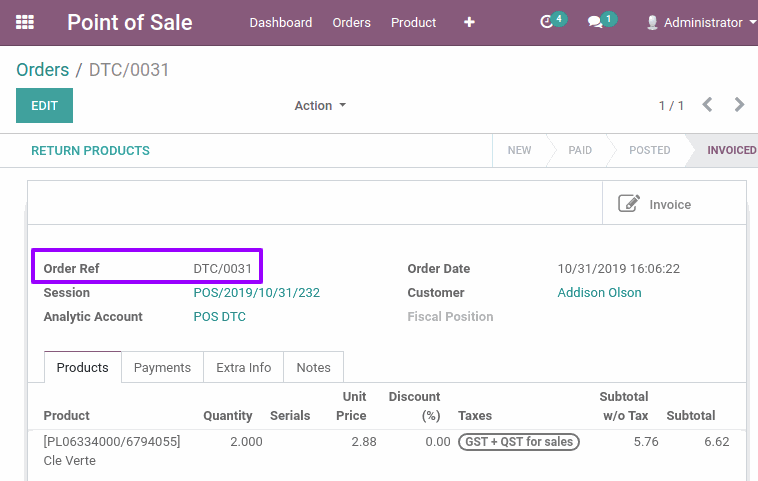The image size is (758, 481).
Task: Click the EDIT button
Action: [44, 105]
